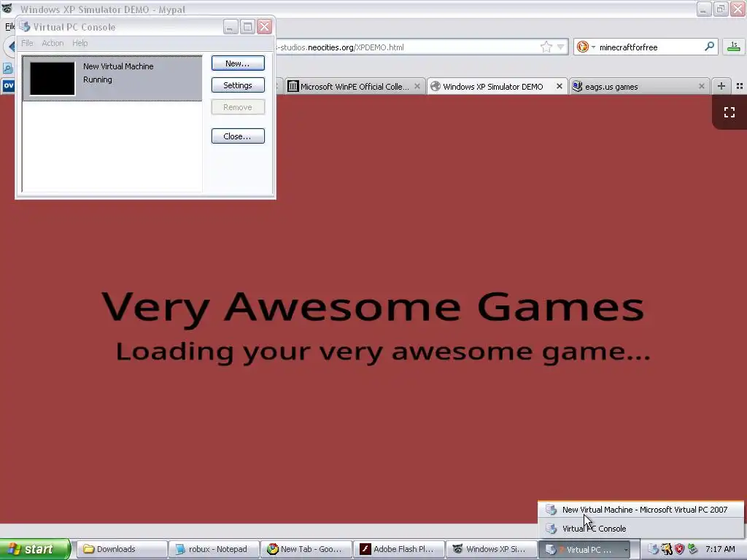The image size is (747, 560).
Task: Close the Windows XP Simulator DEMO tab
Action: pyautogui.click(x=560, y=86)
